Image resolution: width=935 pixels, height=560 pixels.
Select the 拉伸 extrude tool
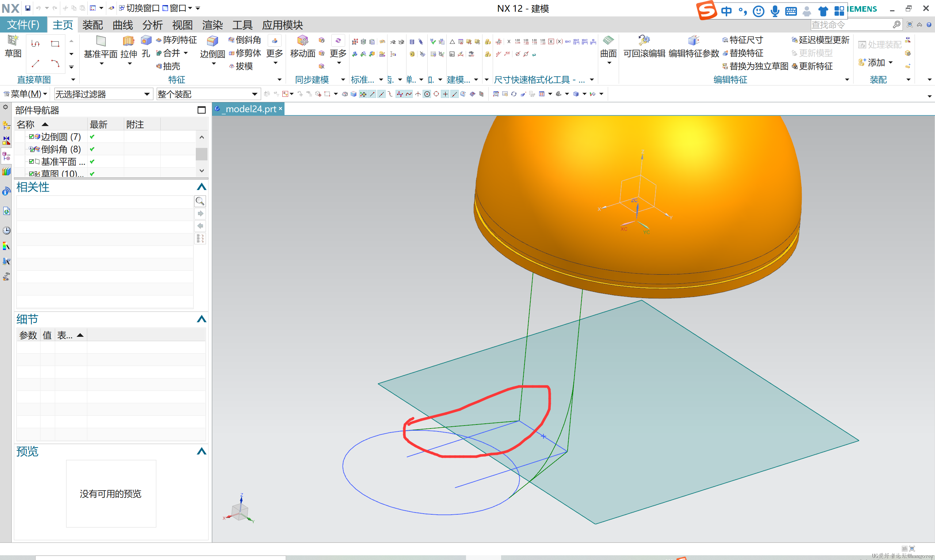(129, 46)
